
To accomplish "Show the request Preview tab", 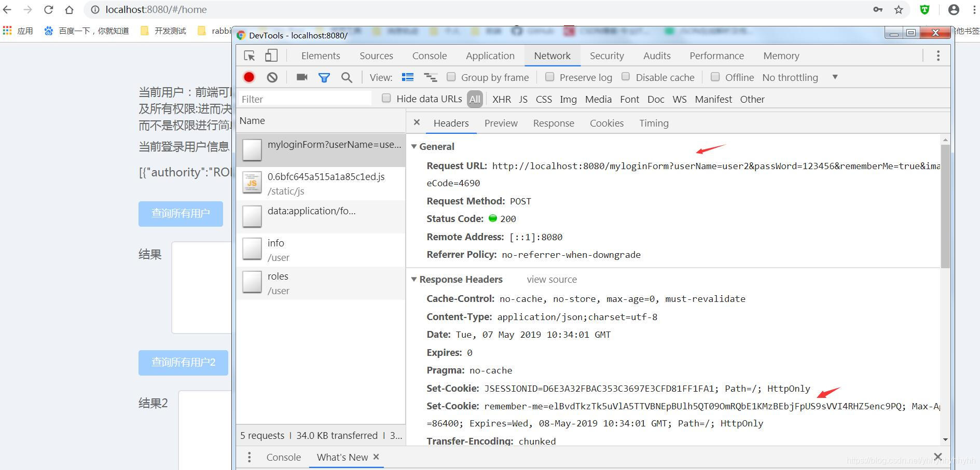I will (501, 123).
